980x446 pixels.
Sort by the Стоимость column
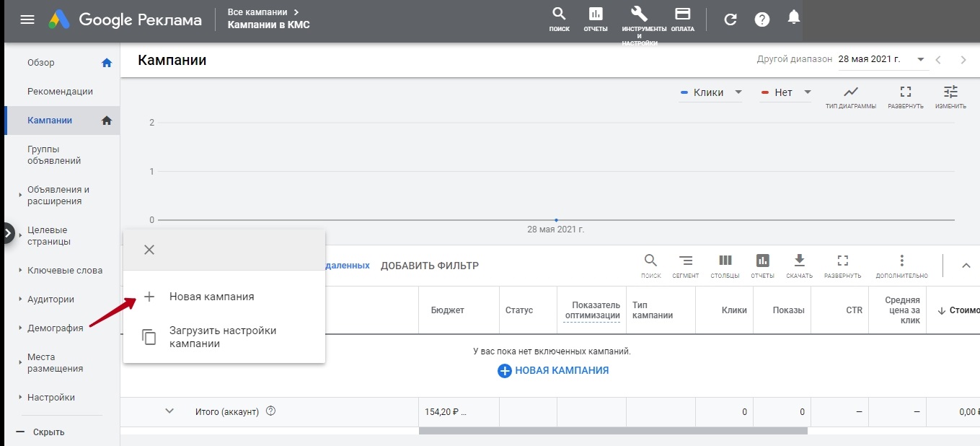coord(958,310)
